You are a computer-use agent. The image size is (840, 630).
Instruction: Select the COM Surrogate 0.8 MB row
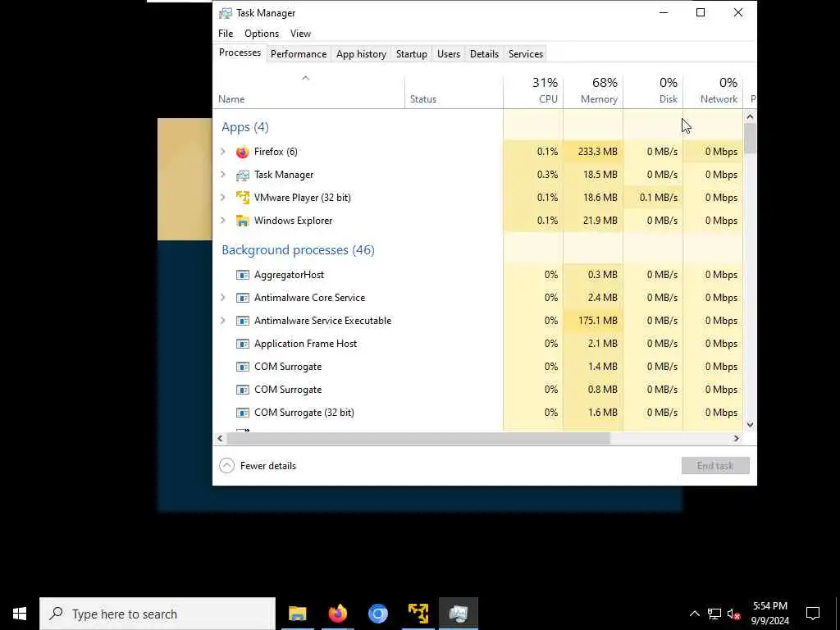[x=478, y=390]
